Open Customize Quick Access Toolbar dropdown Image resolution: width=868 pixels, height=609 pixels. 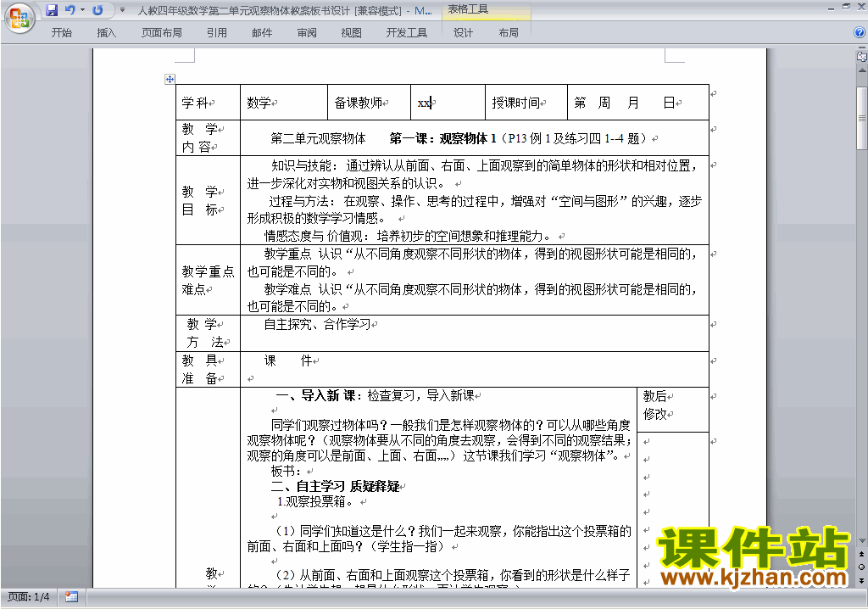[122, 10]
